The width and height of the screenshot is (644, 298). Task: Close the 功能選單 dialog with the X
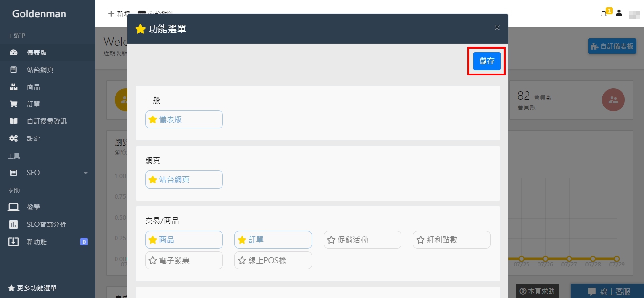coord(497,28)
